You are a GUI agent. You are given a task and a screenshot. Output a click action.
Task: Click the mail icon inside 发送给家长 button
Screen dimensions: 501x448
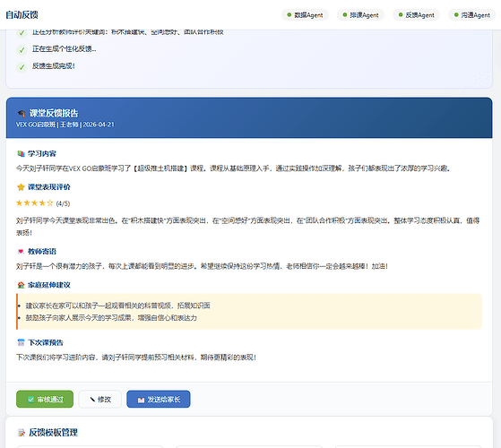141,400
